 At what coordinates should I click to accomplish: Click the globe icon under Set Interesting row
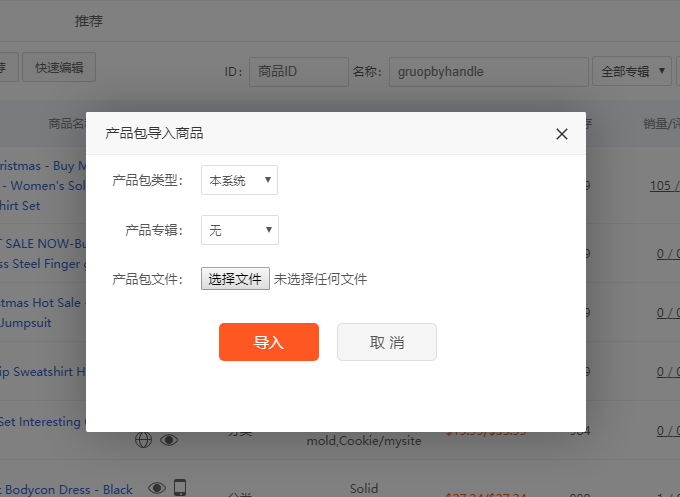click(143, 440)
